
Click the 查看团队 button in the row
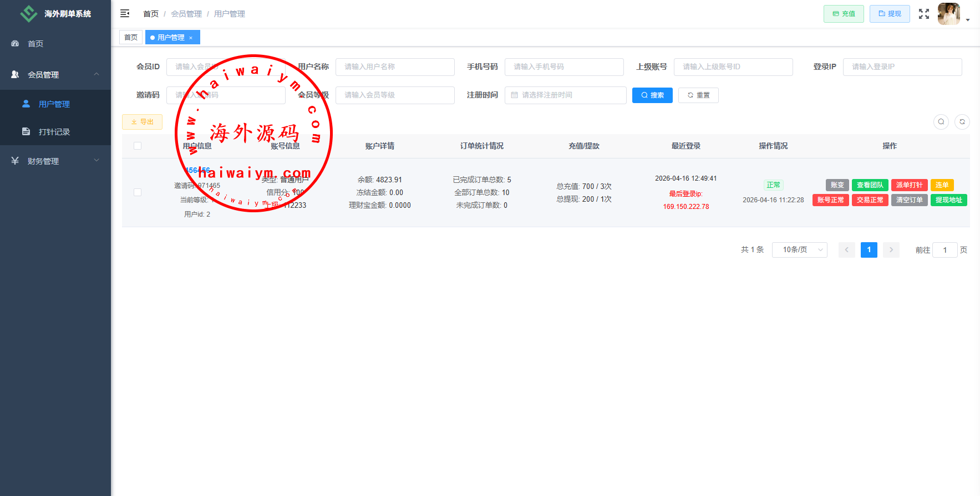869,185
